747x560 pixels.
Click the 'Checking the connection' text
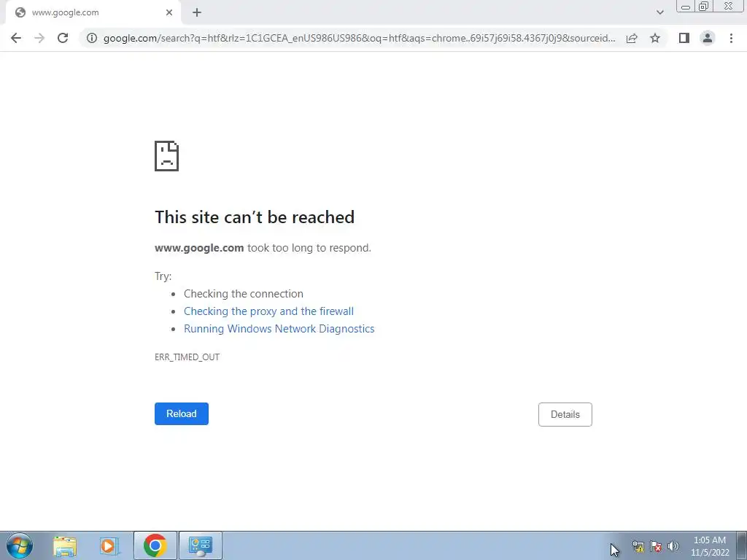[244, 294]
